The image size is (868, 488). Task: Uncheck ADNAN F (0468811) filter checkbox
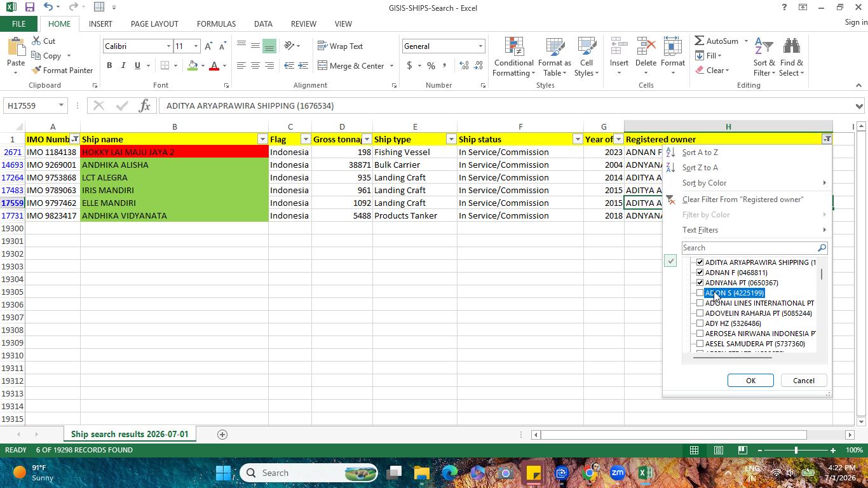coord(700,273)
